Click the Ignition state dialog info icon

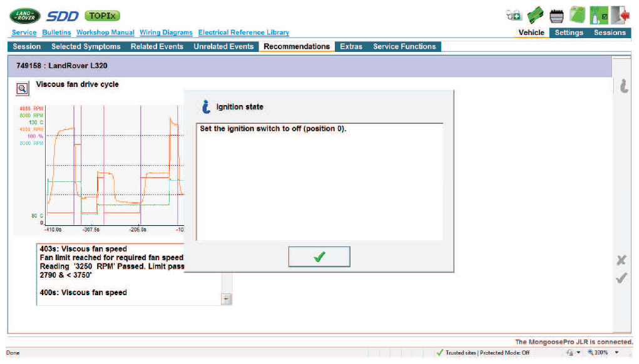pyautogui.click(x=206, y=107)
